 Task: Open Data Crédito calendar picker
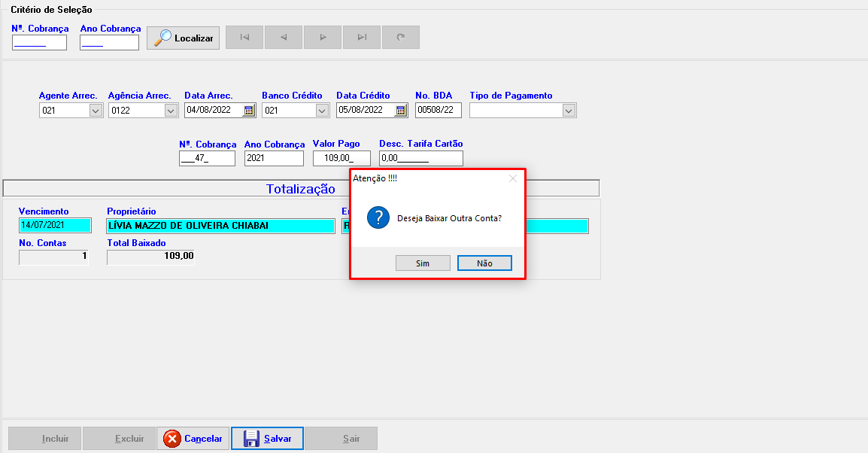coord(401,111)
